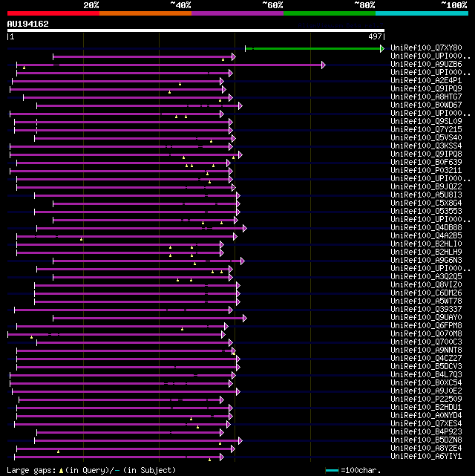The height and width of the screenshot is (476, 475).
Task: Click the purple arrowhead ending the A9UZB6 alignment
Action: (x=324, y=65)
